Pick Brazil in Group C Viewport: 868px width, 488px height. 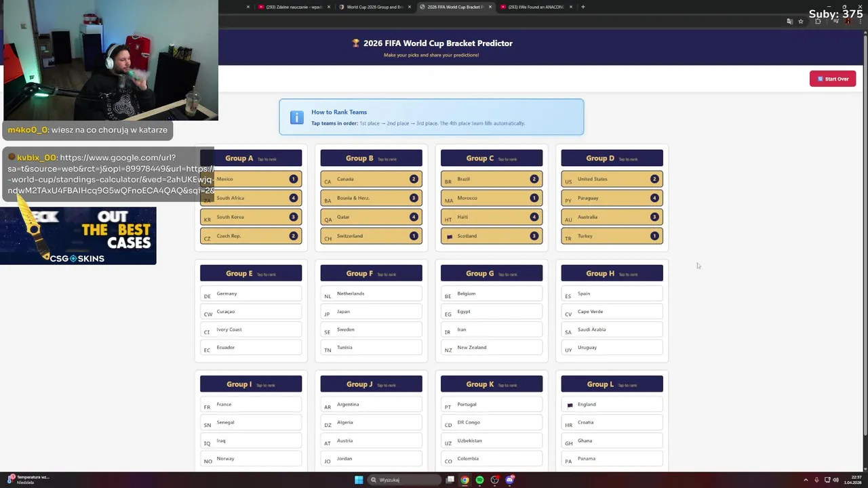(x=492, y=179)
